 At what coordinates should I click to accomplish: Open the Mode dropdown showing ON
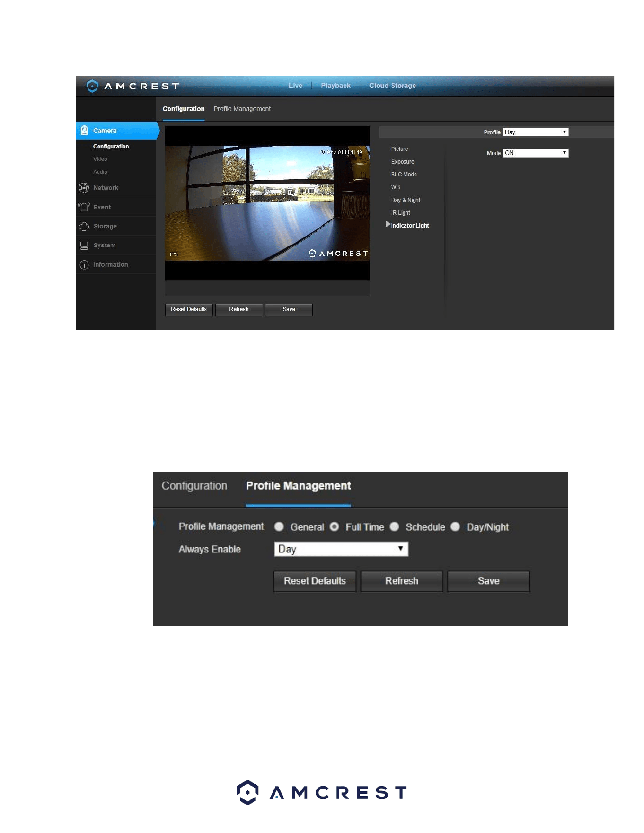coord(535,153)
